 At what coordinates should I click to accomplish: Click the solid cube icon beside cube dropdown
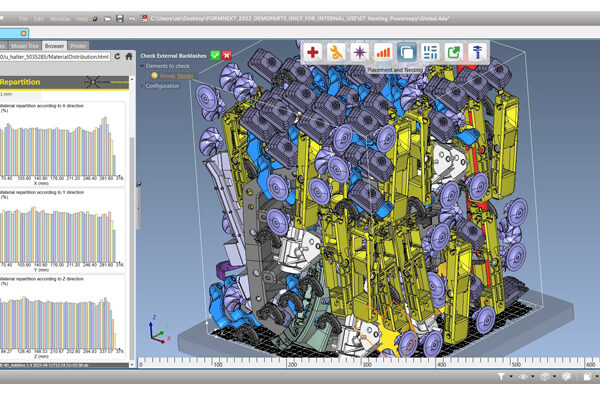point(566,377)
